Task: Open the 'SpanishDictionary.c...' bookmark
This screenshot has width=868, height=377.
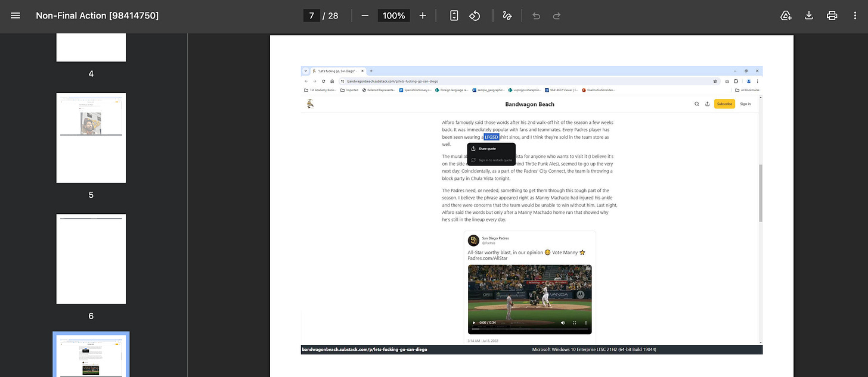Action: coord(416,90)
